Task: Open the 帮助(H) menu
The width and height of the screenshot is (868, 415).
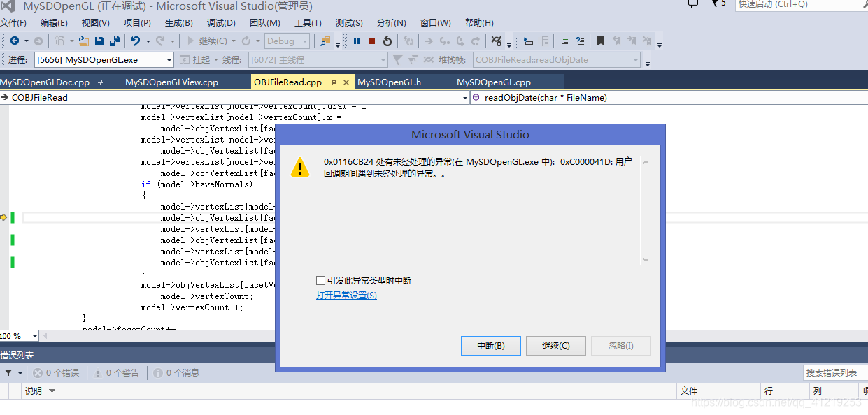Action: (479, 23)
